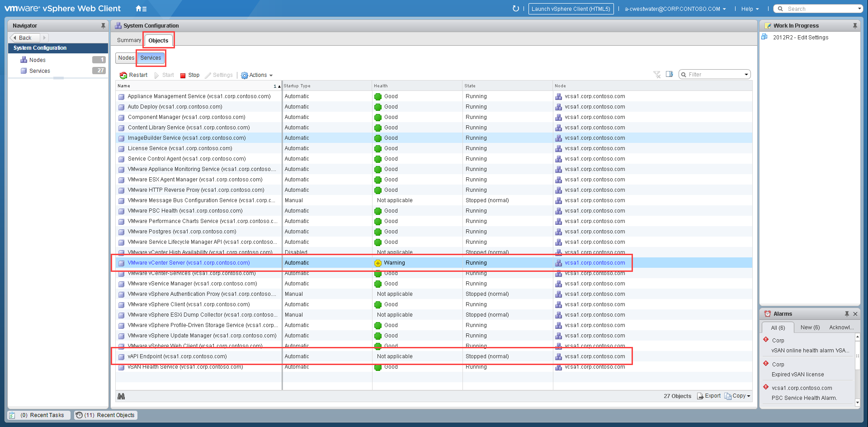Show New (6) alarms tab
868x427 pixels.
(x=810, y=327)
